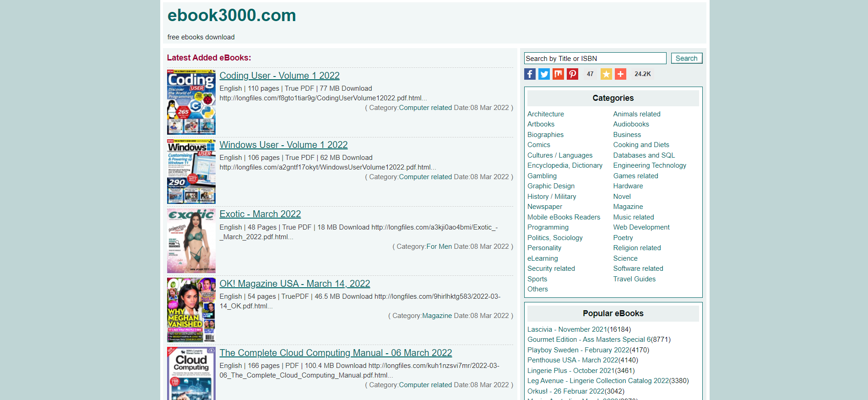
Task: Click the 47 share count badge
Action: click(590, 74)
